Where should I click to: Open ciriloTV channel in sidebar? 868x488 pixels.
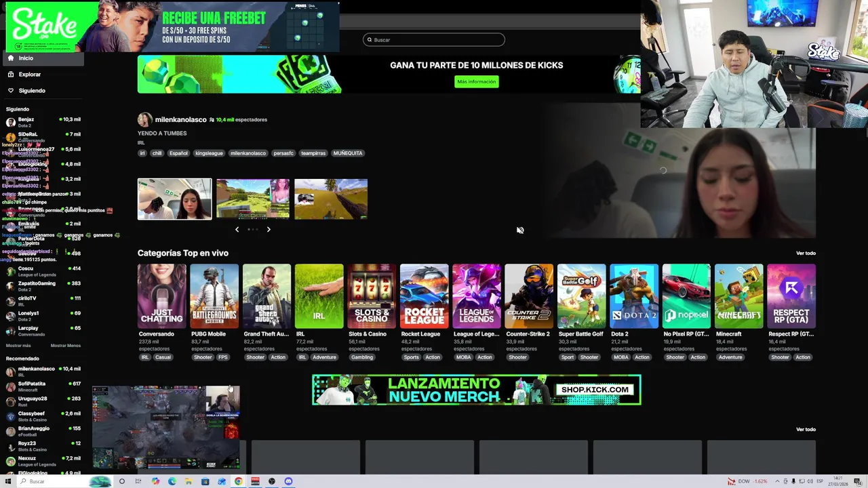coord(42,301)
